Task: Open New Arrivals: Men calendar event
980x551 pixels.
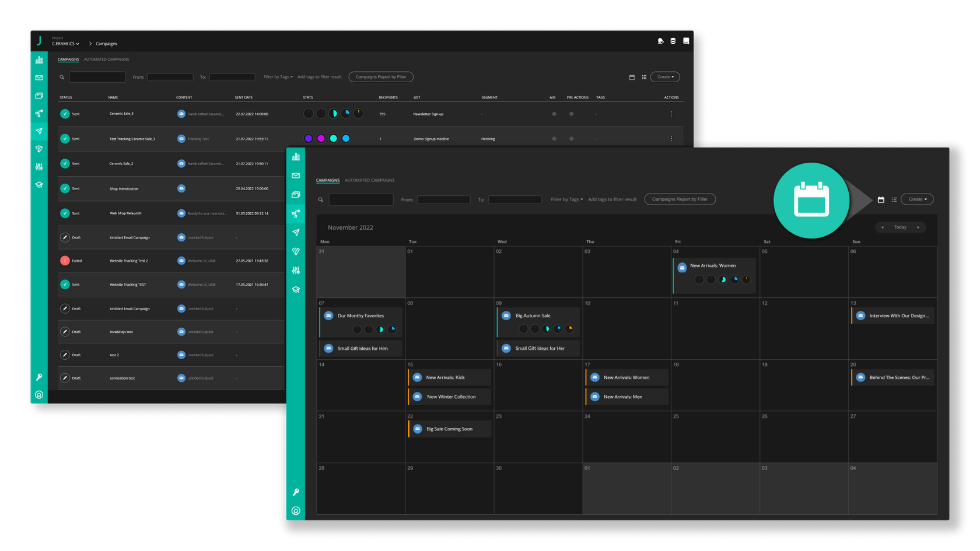Action: [626, 397]
